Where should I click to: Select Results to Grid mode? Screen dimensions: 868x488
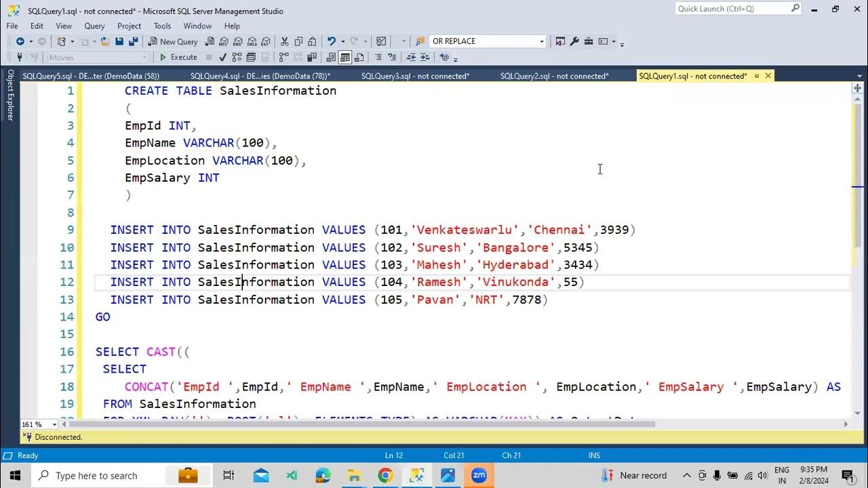(345, 57)
